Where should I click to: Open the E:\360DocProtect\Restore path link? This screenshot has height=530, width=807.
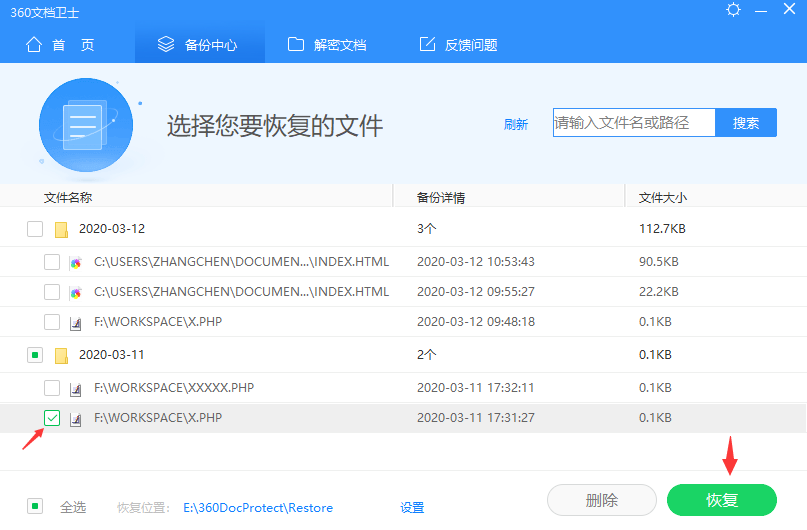[258, 508]
